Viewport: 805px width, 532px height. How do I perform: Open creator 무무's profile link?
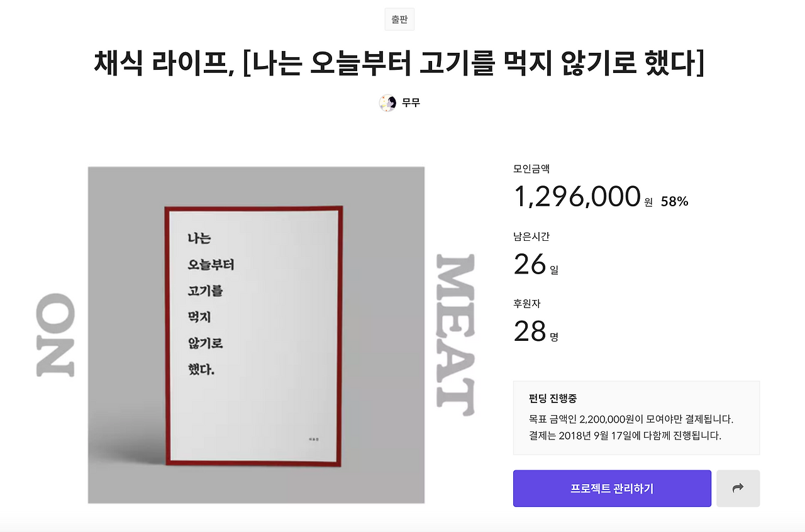[411, 103]
